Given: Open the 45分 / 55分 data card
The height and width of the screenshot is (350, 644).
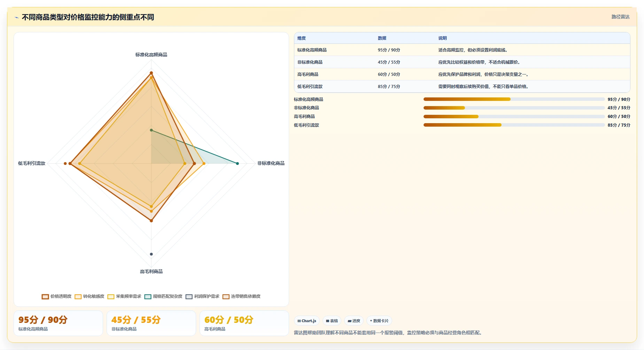Looking at the screenshot, I should 151,323.
